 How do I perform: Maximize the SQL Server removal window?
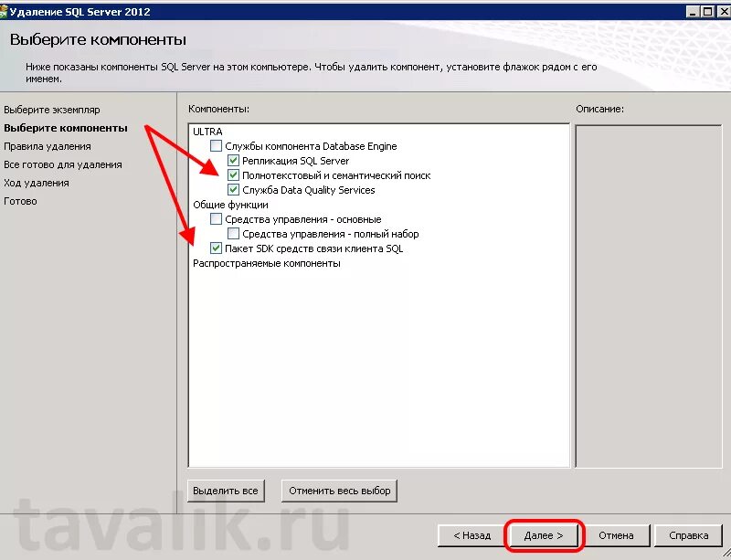[707, 12]
